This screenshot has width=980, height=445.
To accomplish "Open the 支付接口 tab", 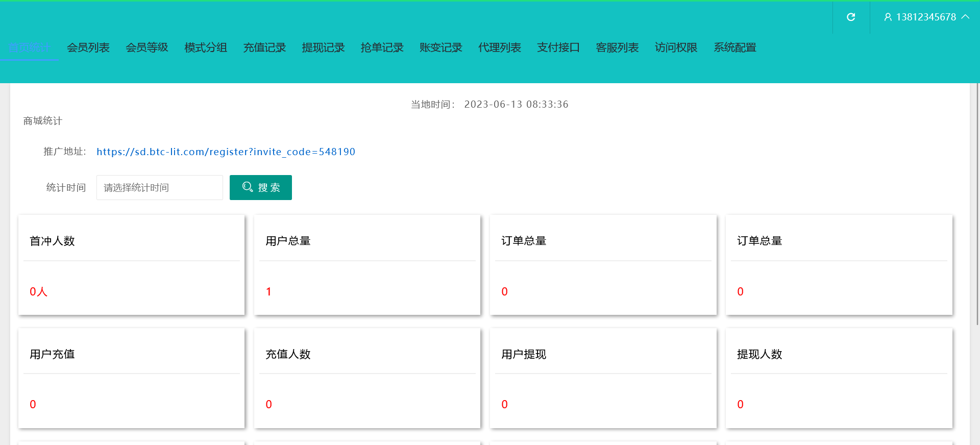I will [x=558, y=48].
